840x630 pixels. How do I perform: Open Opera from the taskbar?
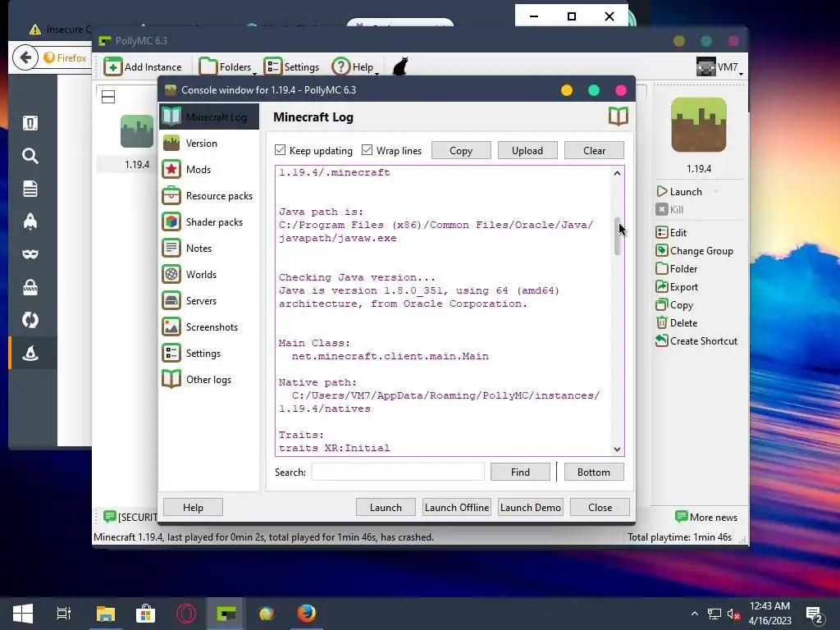[186, 614]
